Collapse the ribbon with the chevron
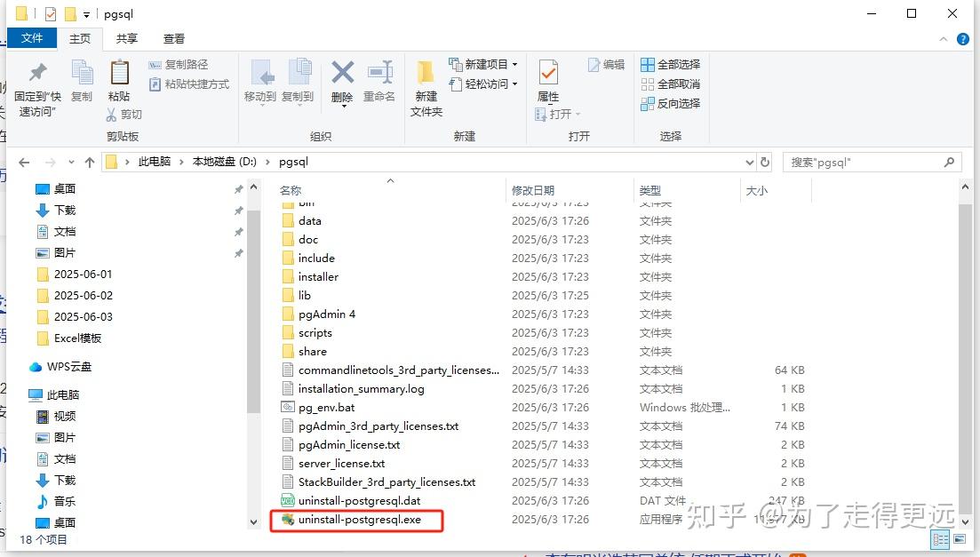 pyautogui.click(x=943, y=39)
